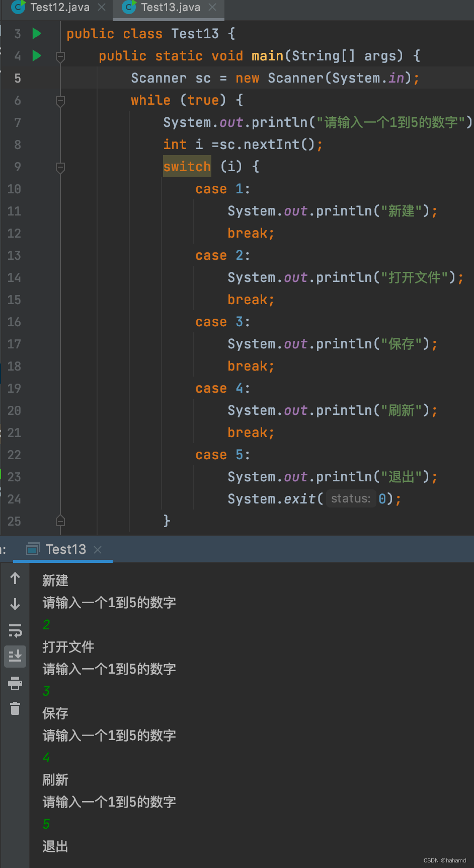Click the class icon on the Test13.java tab
Viewport: 474px width, 868px height.
tap(129, 7)
